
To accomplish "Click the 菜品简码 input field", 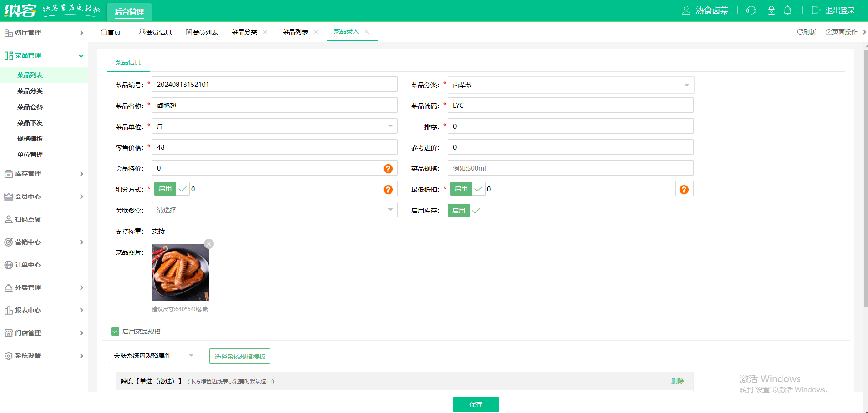I will click(570, 105).
